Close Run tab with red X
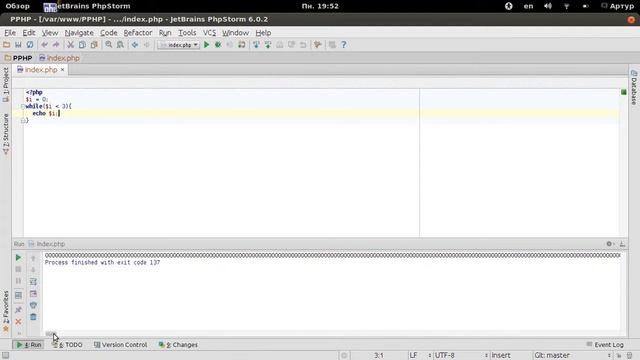This screenshot has height=360, width=640. pos(18,322)
